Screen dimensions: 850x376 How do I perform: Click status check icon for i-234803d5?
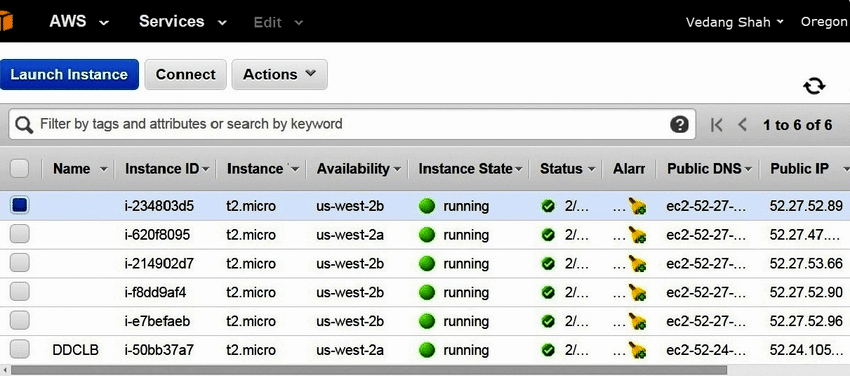(x=548, y=206)
